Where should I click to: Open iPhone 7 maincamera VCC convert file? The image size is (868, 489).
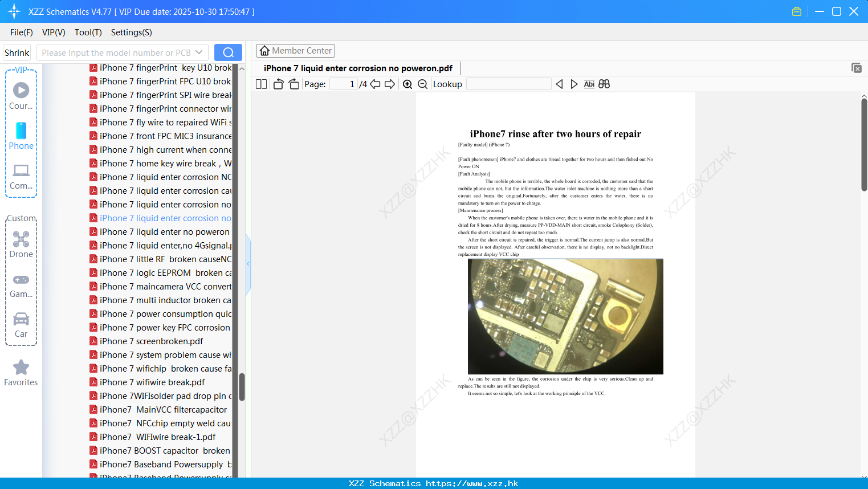[161, 287]
